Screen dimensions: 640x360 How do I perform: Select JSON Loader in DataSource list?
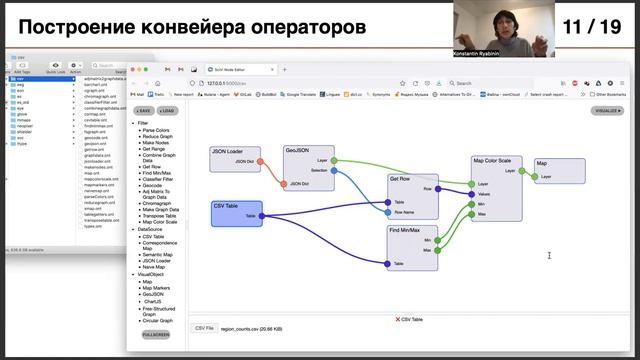(x=156, y=261)
